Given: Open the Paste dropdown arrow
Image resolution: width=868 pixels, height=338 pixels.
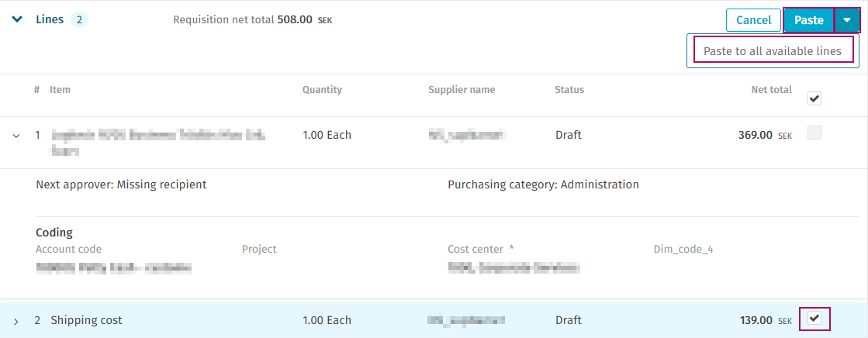Looking at the screenshot, I should 847,20.
